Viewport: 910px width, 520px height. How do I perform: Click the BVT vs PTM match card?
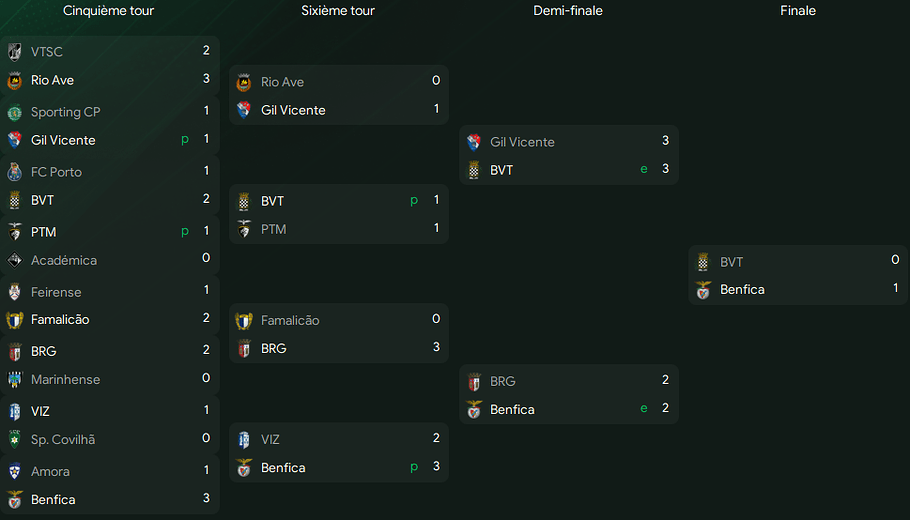(x=339, y=215)
